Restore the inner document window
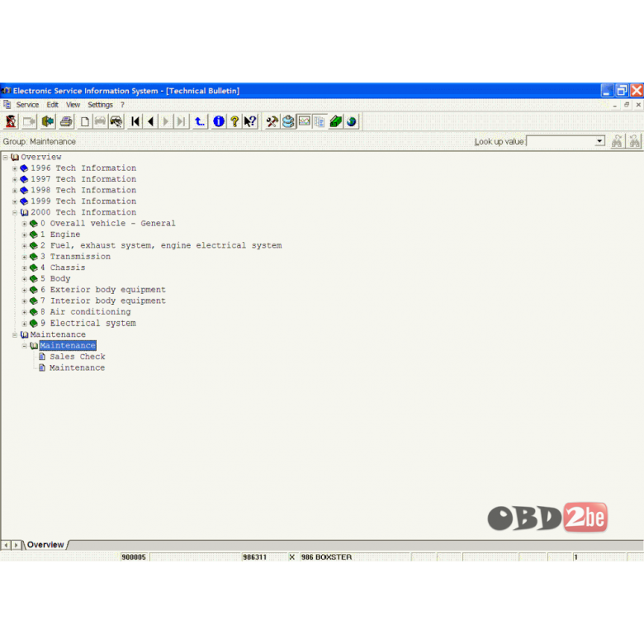Screen dimensions: 644x644 tap(627, 105)
